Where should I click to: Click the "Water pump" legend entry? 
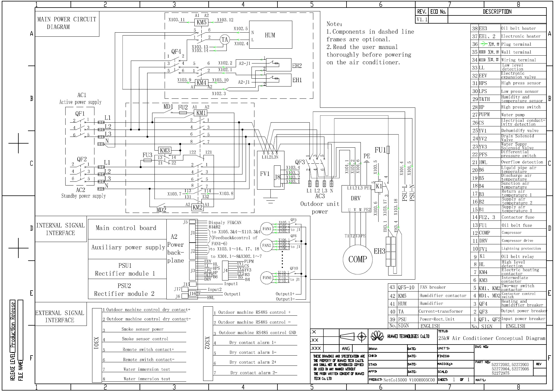coord(513,115)
